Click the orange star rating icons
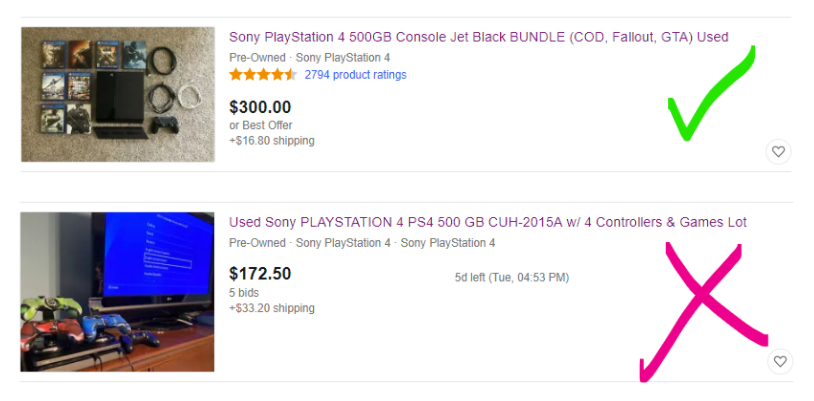Viewport: 814px width, 401px height. (262, 75)
